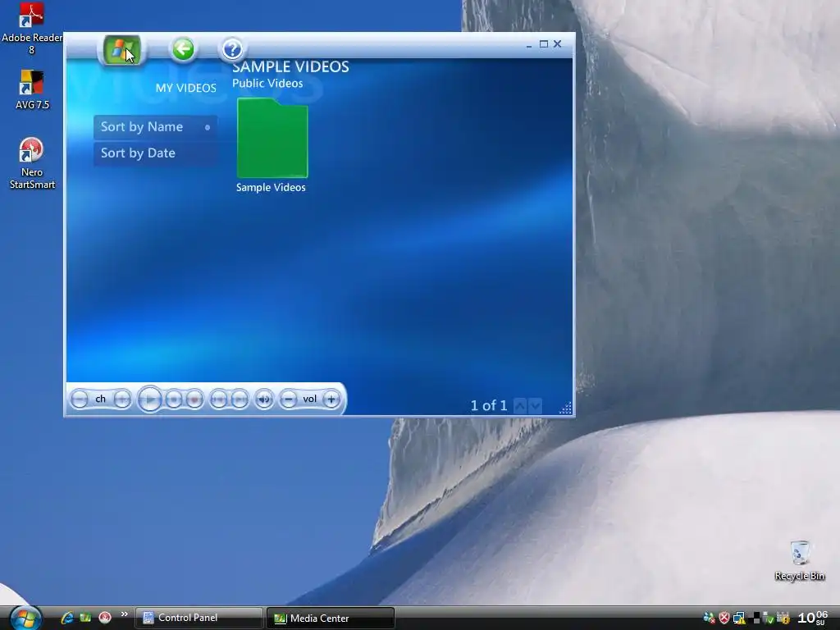Switch to Control Panel taskbar button
Screen dimensions: 840x630
click(x=199, y=619)
